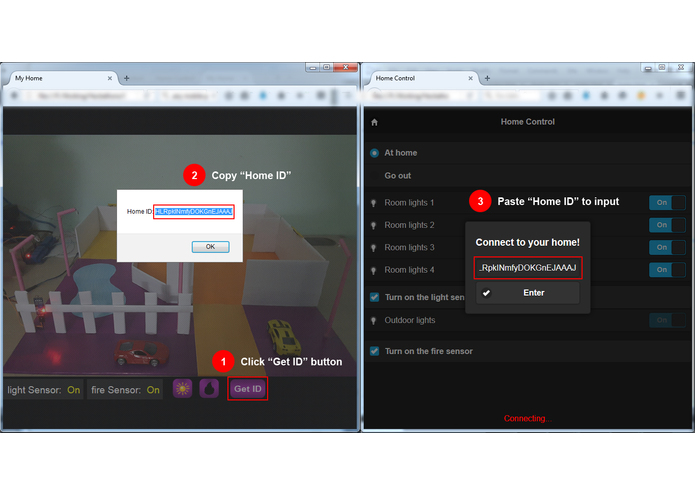
Task: Select the At home radio option
Action: [375, 153]
